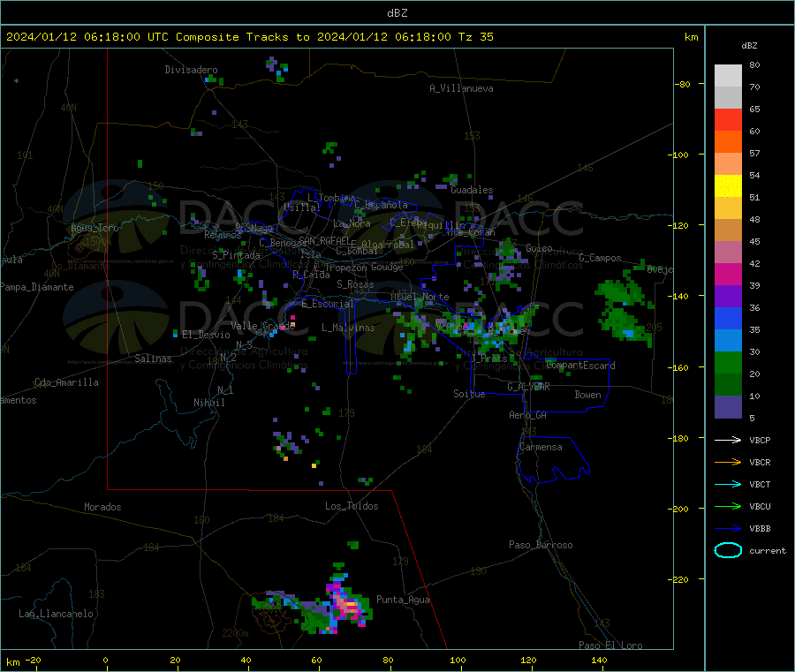The height and width of the screenshot is (672, 795).
Task: Click the 'Morados' map label
Action: (x=102, y=507)
